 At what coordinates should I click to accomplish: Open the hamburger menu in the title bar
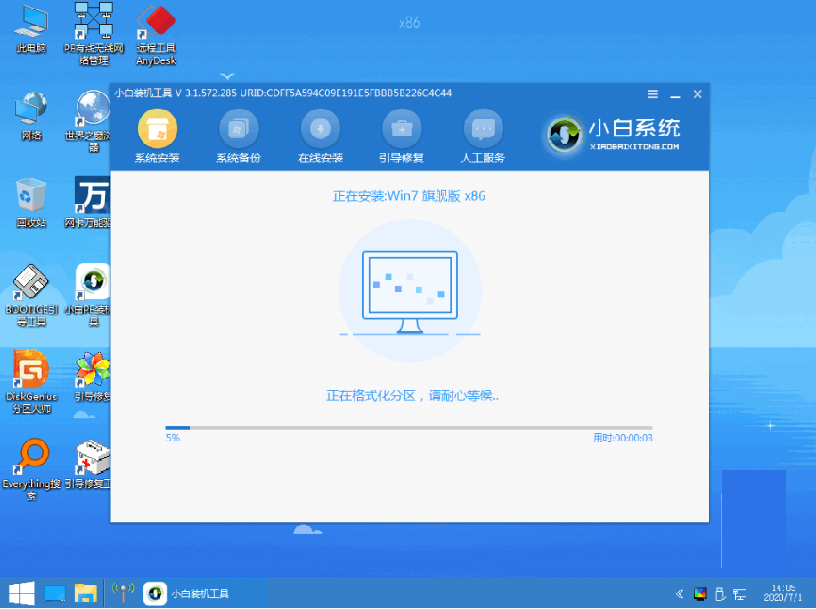pyautogui.click(x=653, y=94)
